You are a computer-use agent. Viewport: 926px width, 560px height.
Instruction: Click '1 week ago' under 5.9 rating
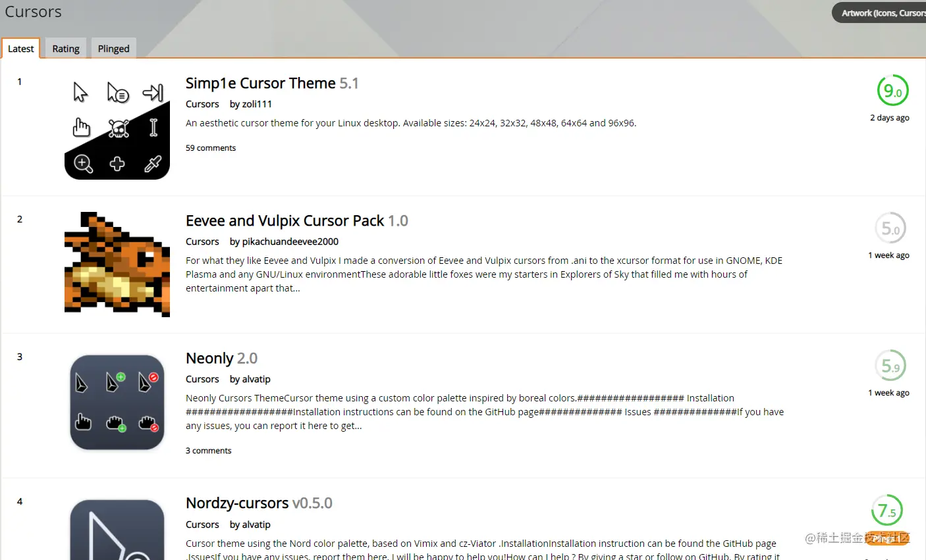click(x=888, y=393)
